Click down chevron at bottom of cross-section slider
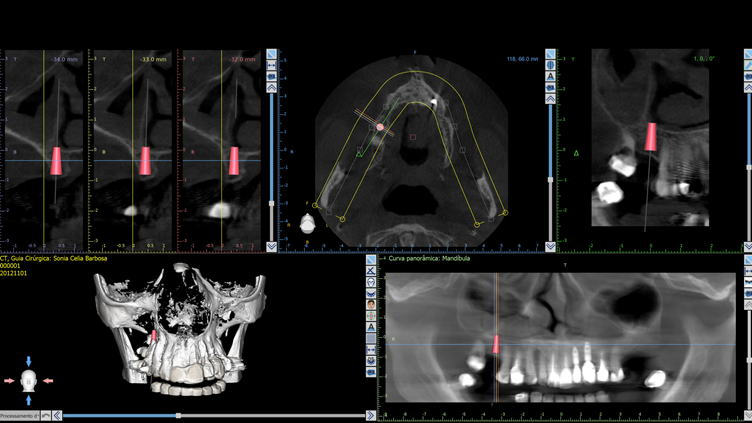752x423 pixels. 271,246
